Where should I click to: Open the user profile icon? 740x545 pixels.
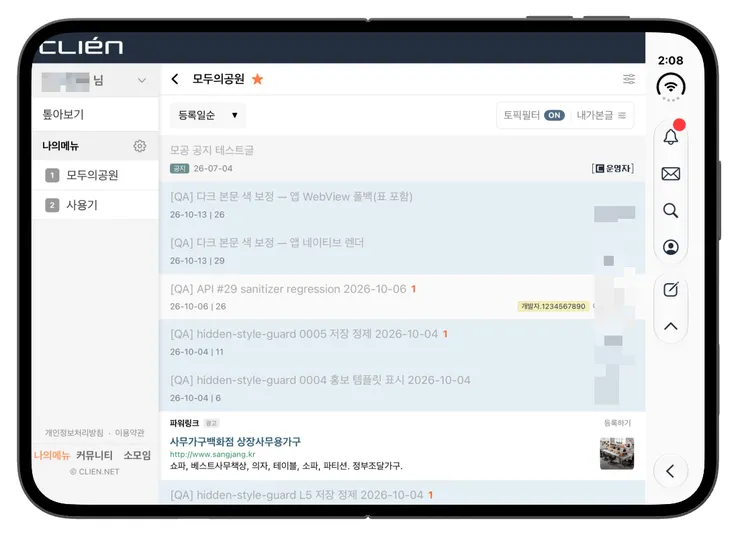click(x=671, y=247)
